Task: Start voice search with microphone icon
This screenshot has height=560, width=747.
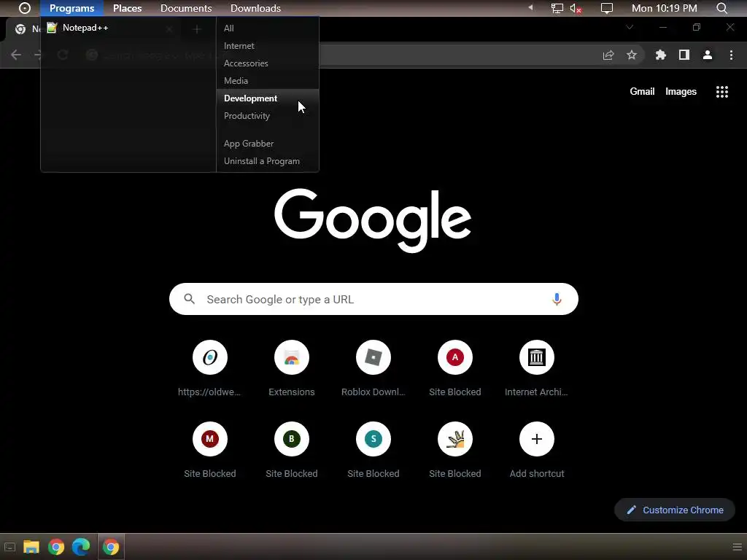Action: (557, 299)
